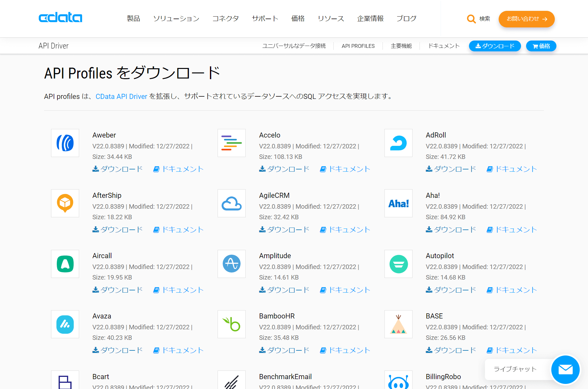Image resolution: width=588 pixels, height=389 pixels.
Task: Download the Amplitude profile
Action: point(284,290)
